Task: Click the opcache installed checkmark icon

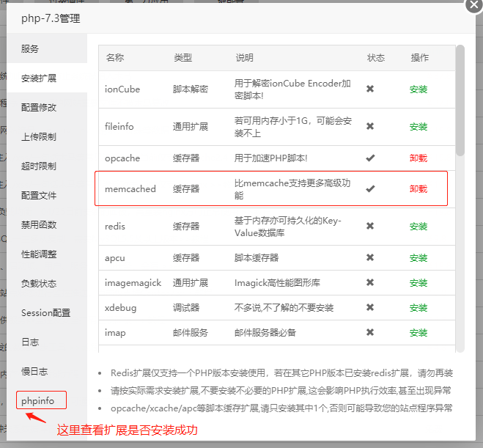Action: click(x=370, y=158)
